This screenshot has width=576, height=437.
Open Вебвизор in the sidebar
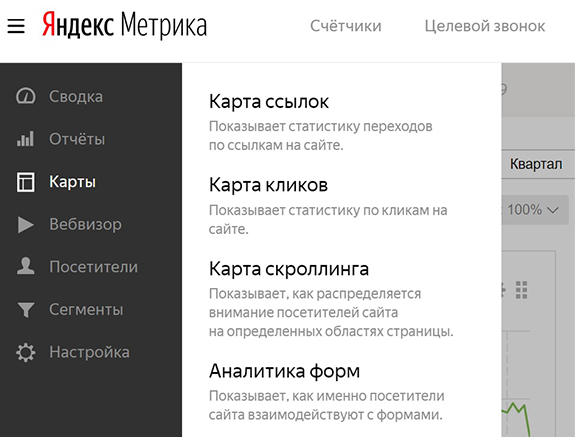85,224
